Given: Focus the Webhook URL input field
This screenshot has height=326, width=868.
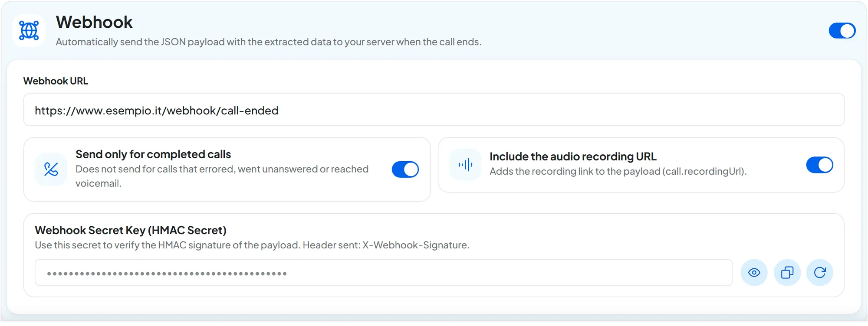Looking at the screenshot, I should (434, 110).
